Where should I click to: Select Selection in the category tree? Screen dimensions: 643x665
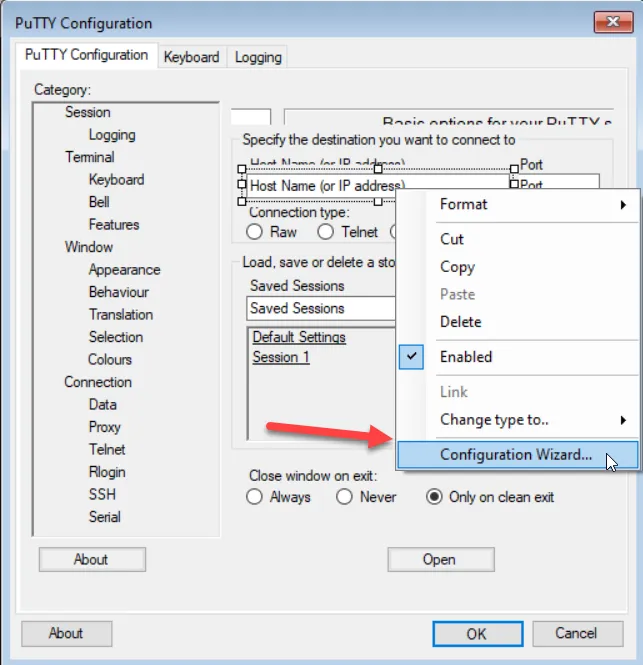point(116,337)
